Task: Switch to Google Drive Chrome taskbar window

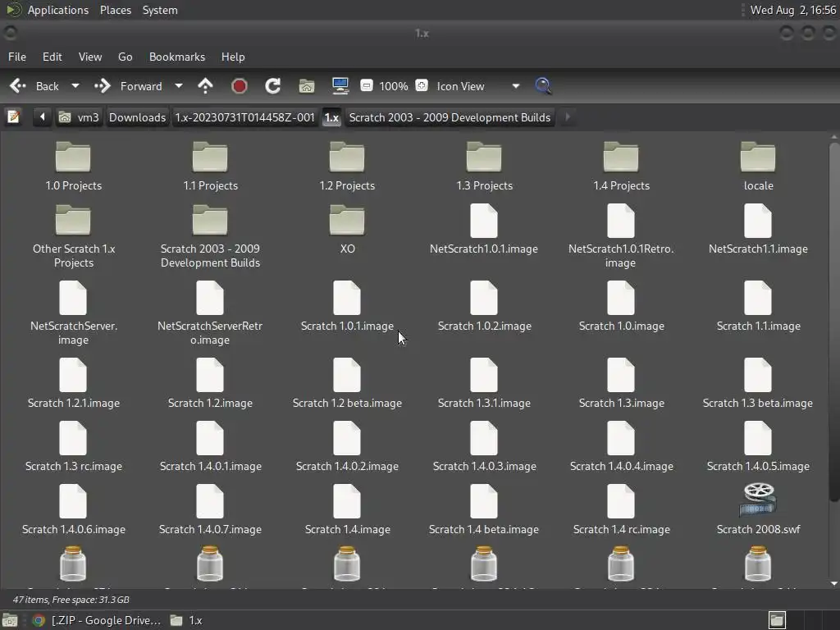Action: pyautogui.click(x=97, y=620)
